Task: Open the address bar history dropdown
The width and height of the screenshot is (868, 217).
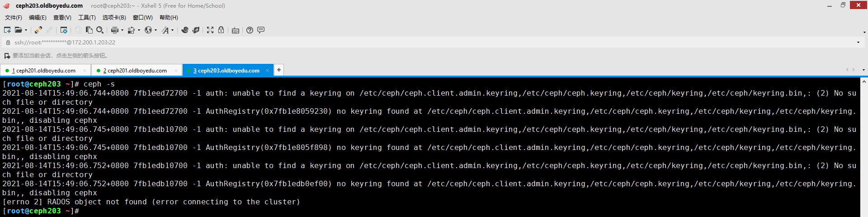Action: (858, 43)
